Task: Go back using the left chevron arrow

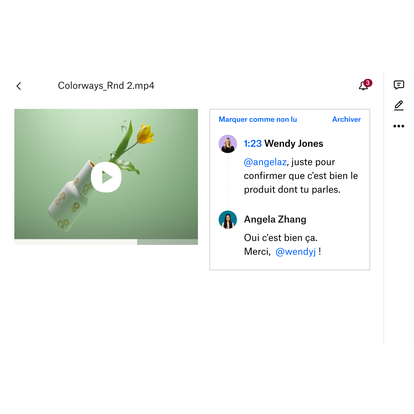Action: pyautogui.click(x=19, y=86)
